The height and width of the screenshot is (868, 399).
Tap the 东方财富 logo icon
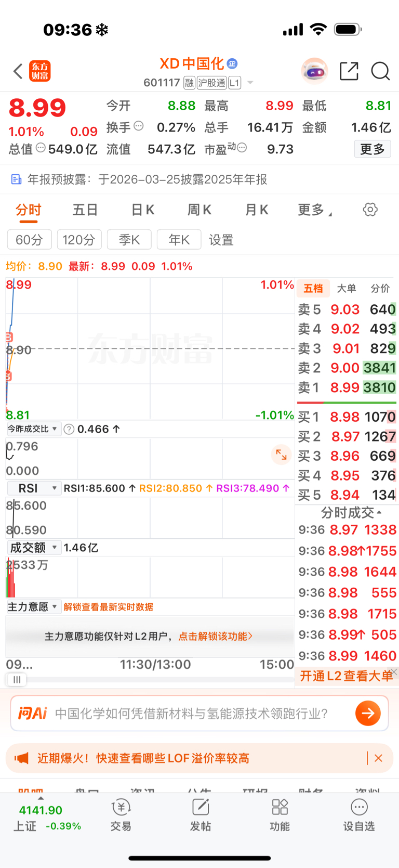point(40,71)
